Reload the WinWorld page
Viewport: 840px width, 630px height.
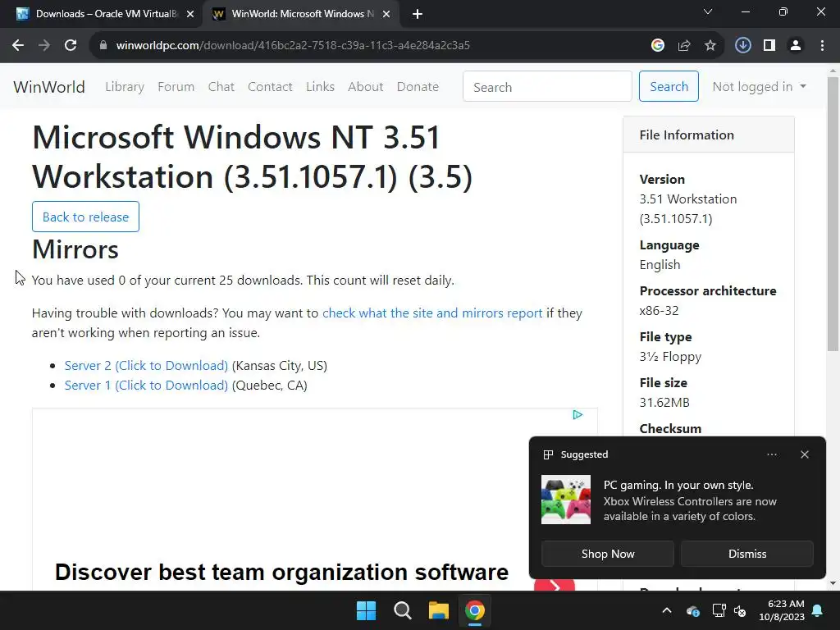[71, 46]
